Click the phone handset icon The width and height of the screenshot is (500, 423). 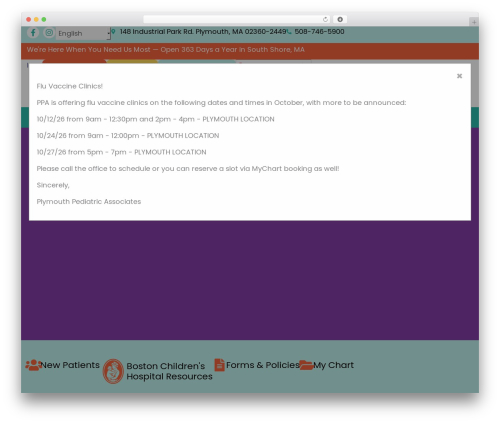(x=289, y=32)
